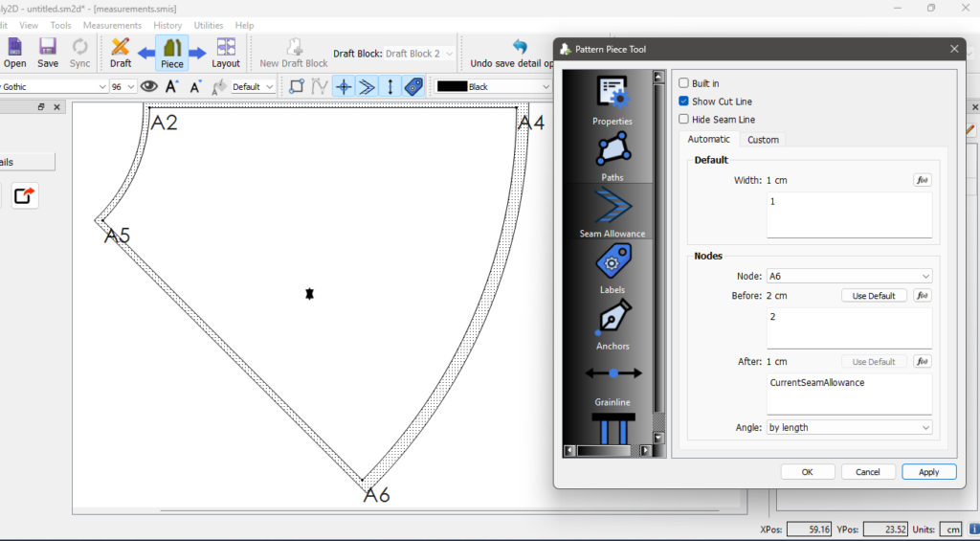Viewport: 980px width, 541px height.
Task: Open the font size 96 dropdown
Action: pos(123,87)
